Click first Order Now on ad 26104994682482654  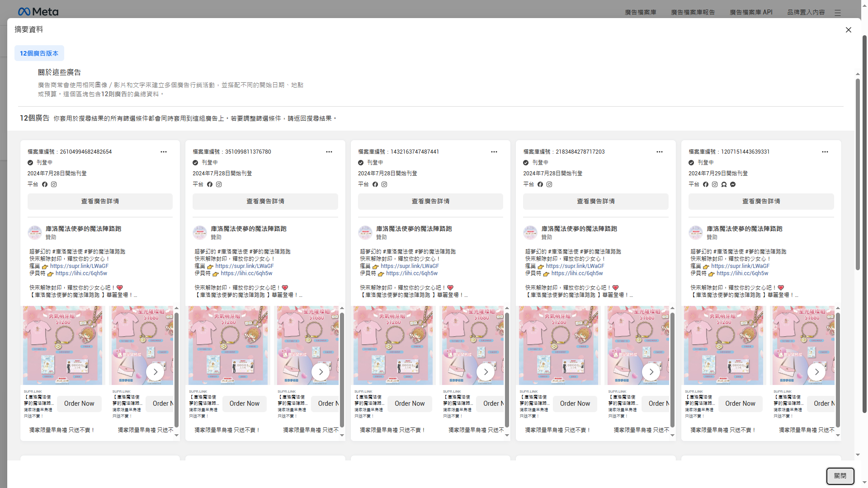tap(79, 404)
